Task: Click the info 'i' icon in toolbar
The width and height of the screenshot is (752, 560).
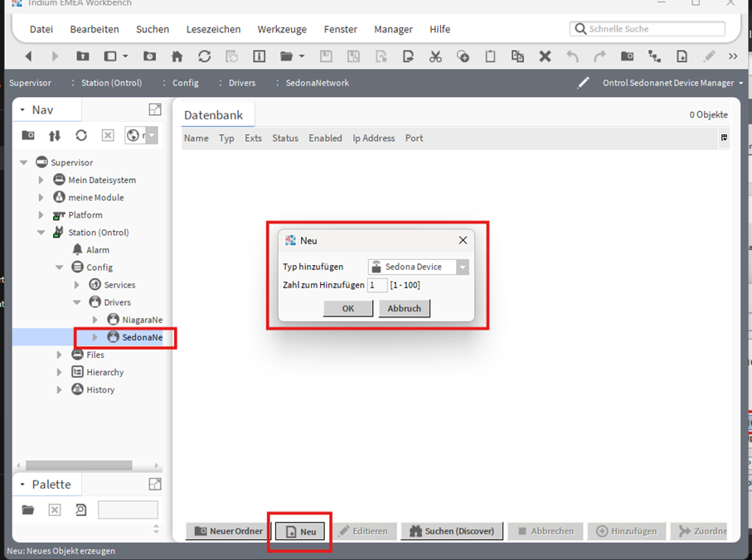Action: [x=259, y=56]
